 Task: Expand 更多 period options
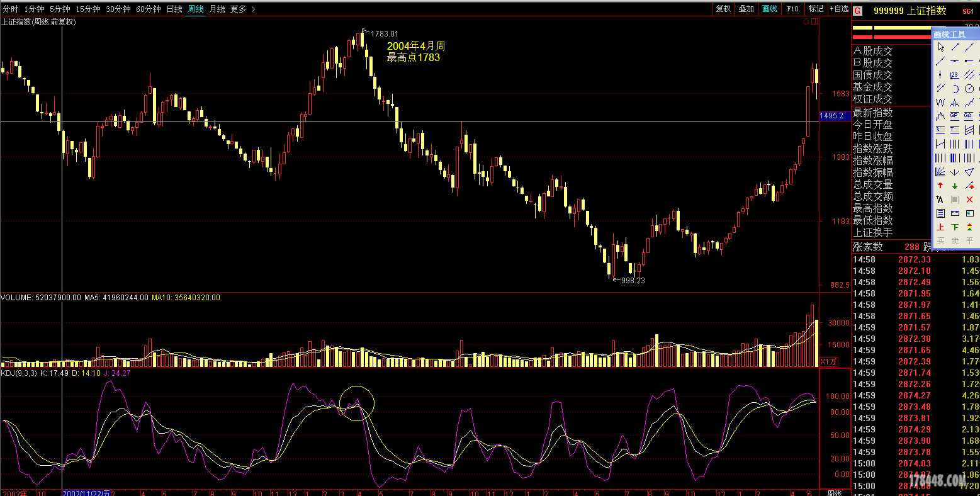[239, 9]
